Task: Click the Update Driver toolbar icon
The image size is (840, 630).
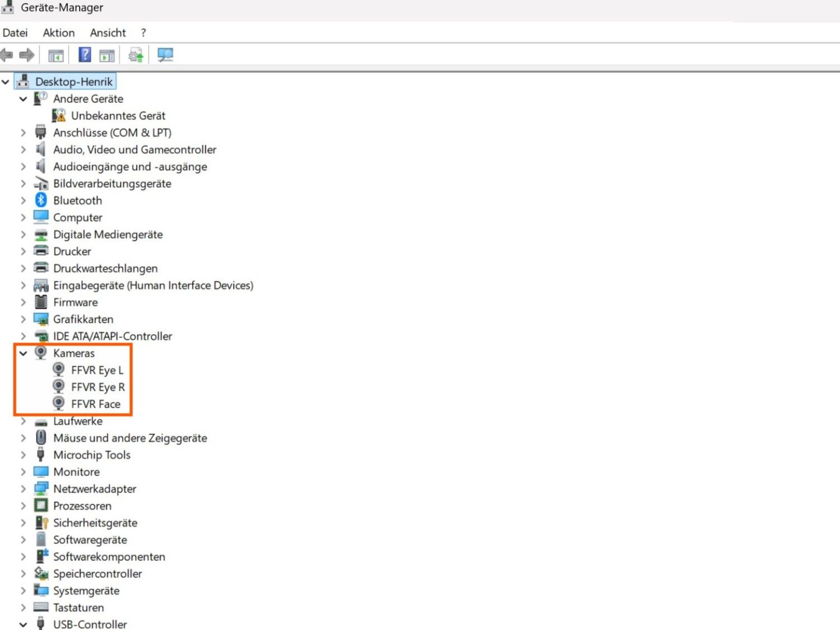Action: point(135,54)
